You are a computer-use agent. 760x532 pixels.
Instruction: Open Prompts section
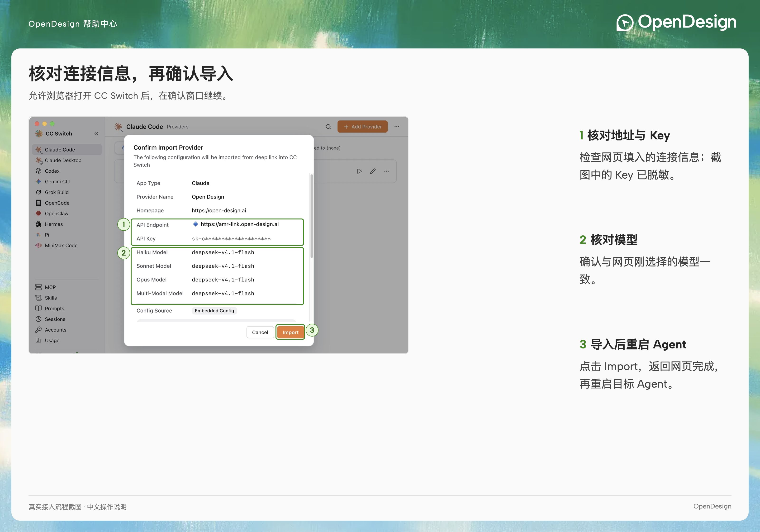[67, 308]
